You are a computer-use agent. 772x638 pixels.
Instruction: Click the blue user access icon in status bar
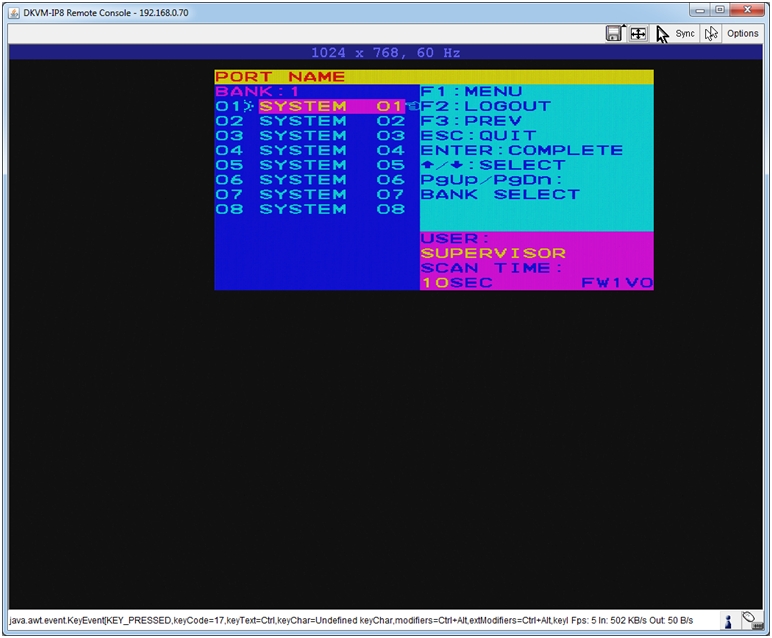point(728,622)
